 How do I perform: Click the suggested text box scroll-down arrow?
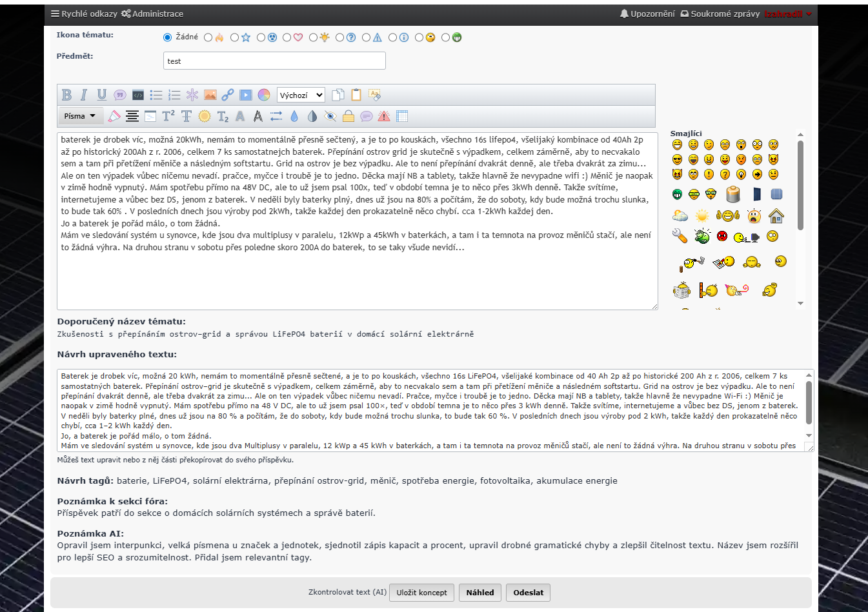coord(809,436)
